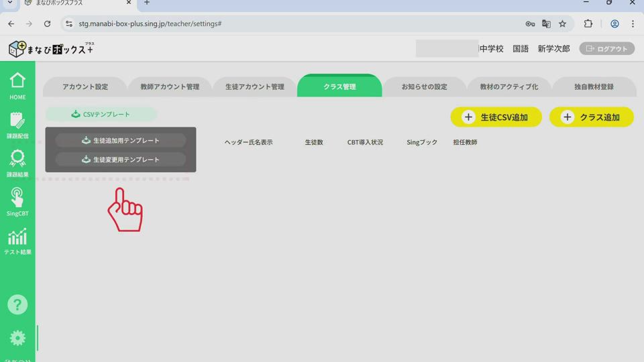
Task: Click the help question mark icon
Action: coord(17,304)
